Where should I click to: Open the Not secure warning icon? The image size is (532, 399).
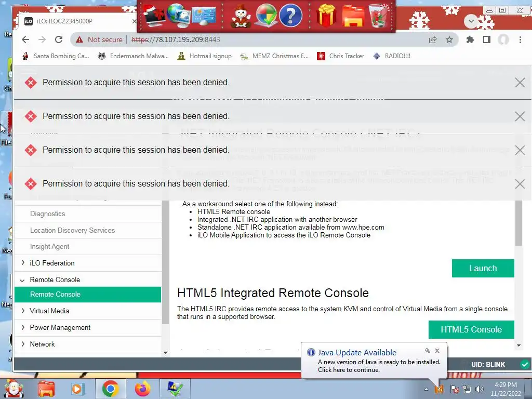tap(79, 39)
